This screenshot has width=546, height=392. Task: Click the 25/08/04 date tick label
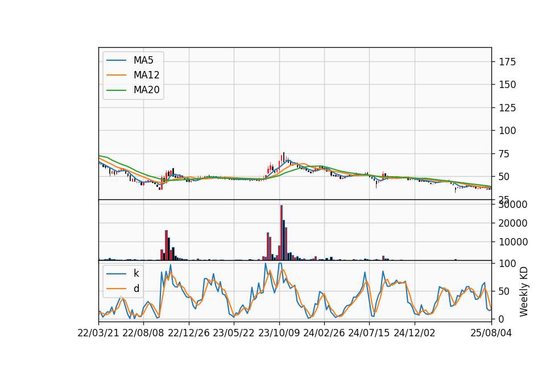tap(491, 333)
